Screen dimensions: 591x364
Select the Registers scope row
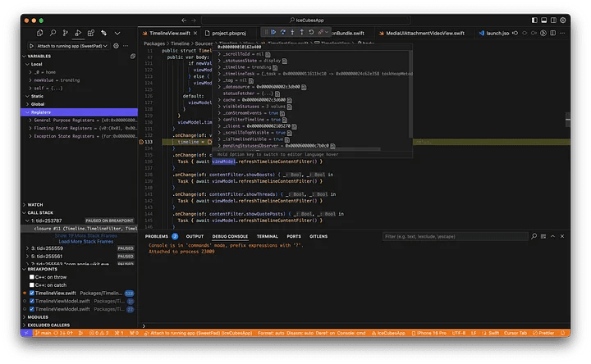(x=79, y=112)
